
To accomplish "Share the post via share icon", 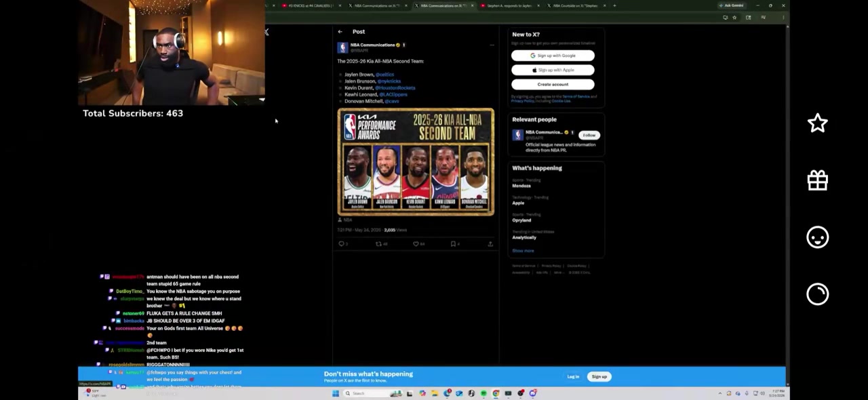I will pos(490,244).
